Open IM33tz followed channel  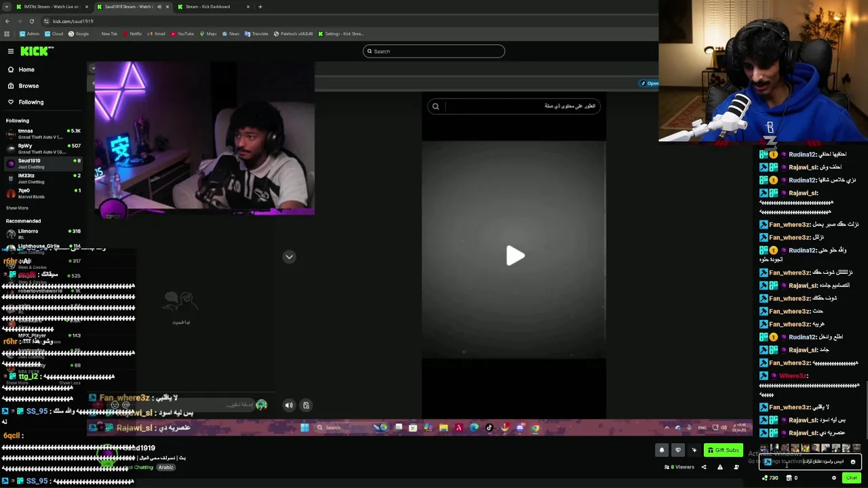(x=42, y=178)
